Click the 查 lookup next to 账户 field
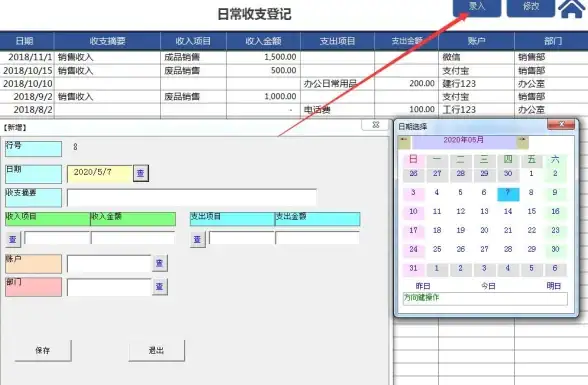This screenshot has width=588, height=385. (159, 263)
